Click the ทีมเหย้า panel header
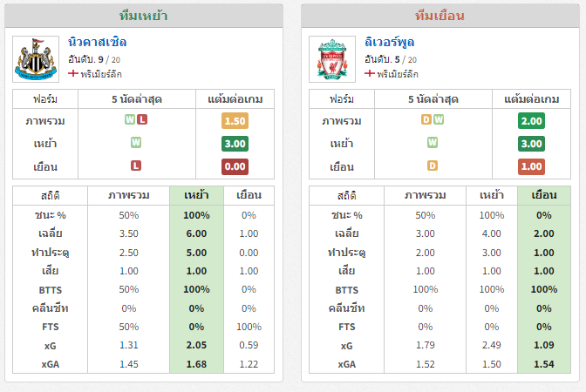586x392 pixels. [x=144, y=16]
